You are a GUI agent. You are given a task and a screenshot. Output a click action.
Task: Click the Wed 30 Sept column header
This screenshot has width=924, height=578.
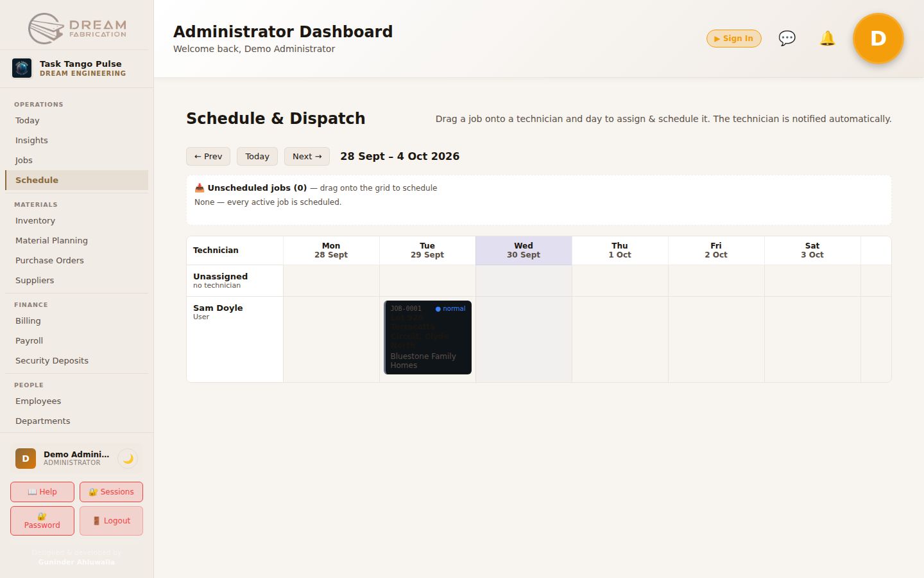coord(524,250)
